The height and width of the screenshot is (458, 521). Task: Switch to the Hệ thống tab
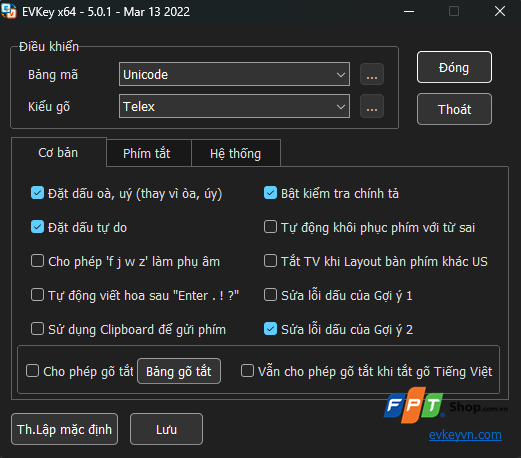[x=235, y=153]
